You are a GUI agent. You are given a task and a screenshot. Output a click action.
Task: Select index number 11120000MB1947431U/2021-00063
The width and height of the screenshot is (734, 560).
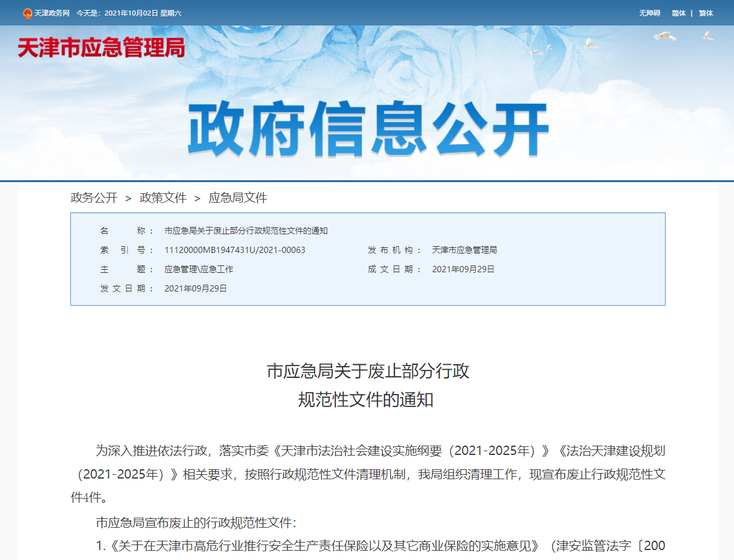[x=235, y=250]
